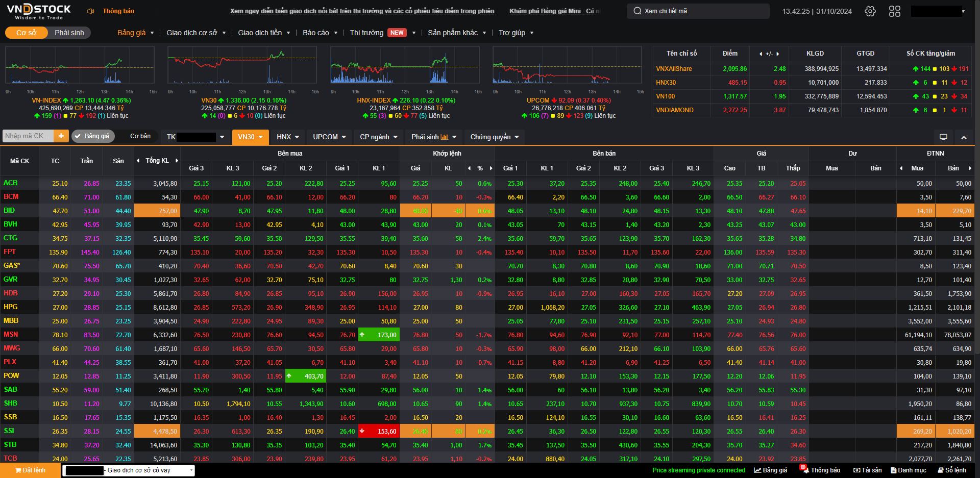Image resolution: width=980 pixels, height=478 pixels.
Task: Click the speaker announcement icon
Action: click(91, 11)
